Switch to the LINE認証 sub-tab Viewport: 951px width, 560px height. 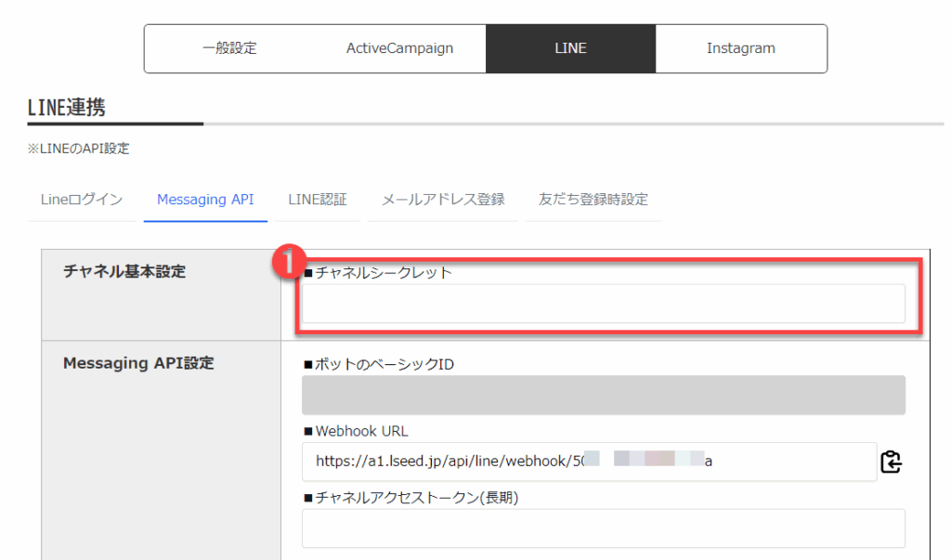pos(318,200)
